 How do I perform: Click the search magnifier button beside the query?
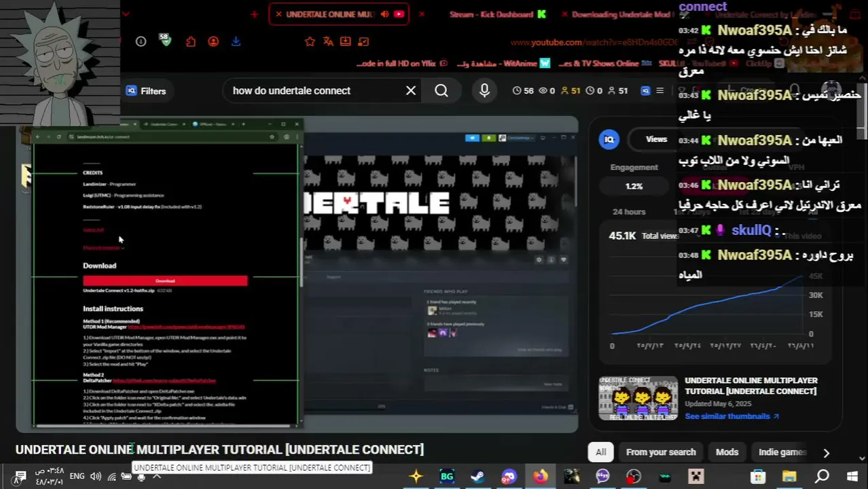[x=441, y=90]
